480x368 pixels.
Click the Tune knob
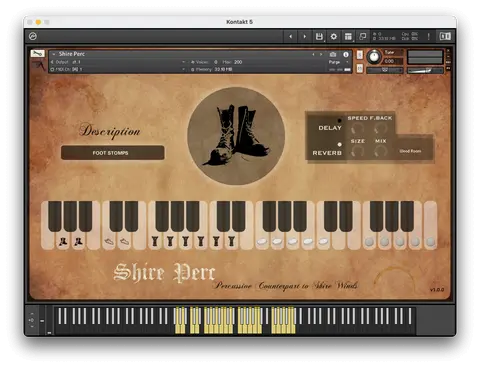374,57
